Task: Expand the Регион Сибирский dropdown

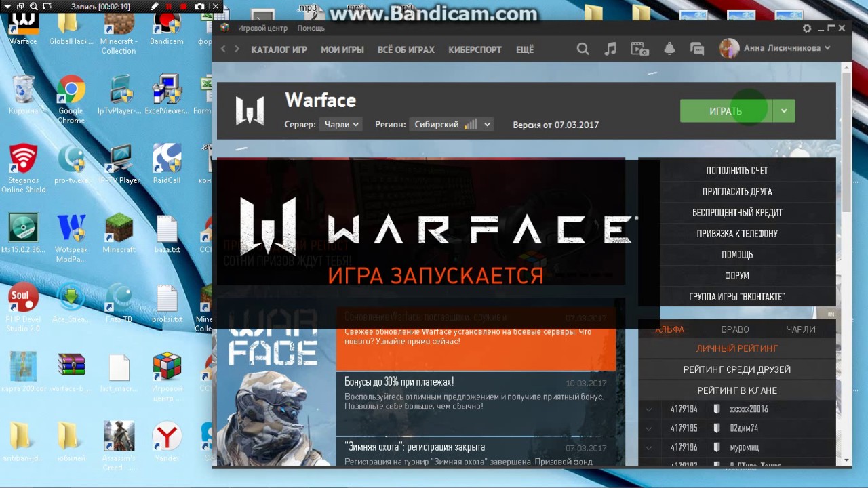Action: (450, 125)
